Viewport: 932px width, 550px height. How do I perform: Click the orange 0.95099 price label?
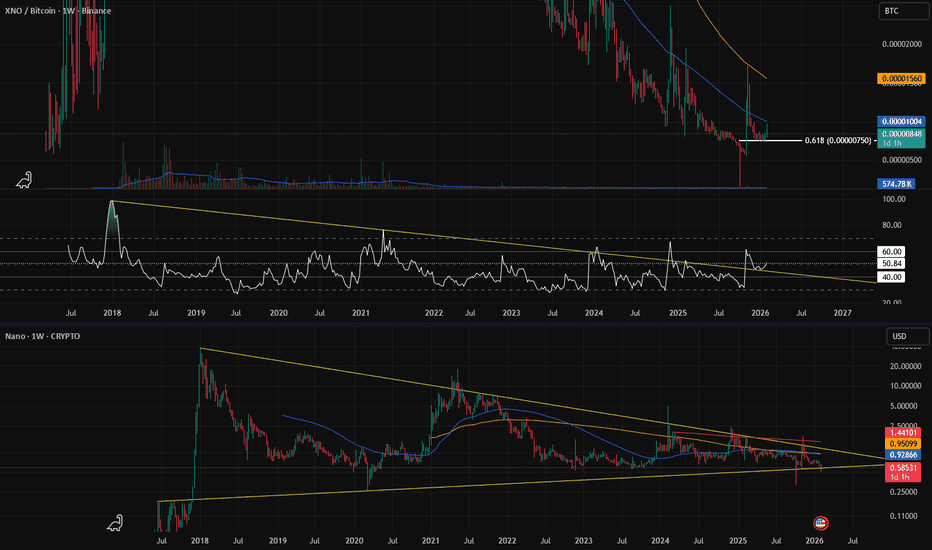903,444
